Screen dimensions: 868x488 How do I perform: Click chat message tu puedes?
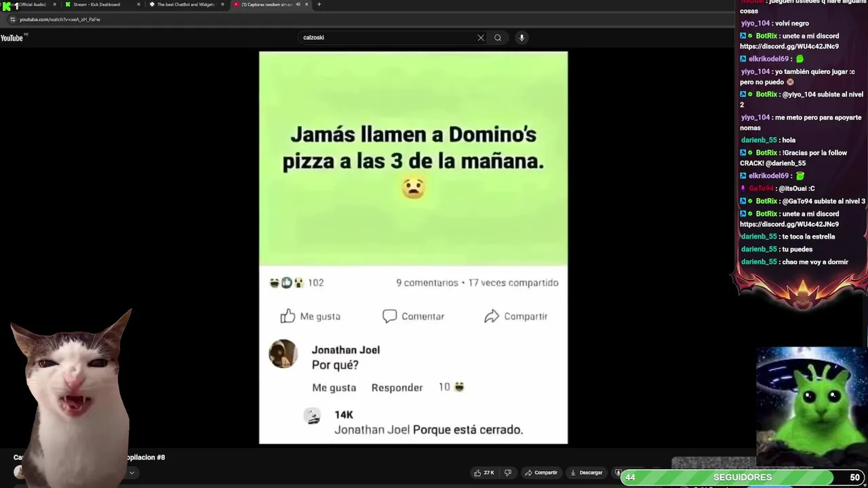[x=797, y=249]
